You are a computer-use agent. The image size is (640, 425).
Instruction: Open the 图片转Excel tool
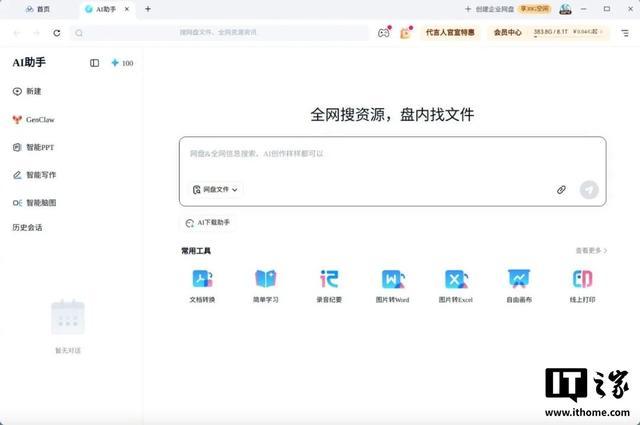(x=456, y=286)
